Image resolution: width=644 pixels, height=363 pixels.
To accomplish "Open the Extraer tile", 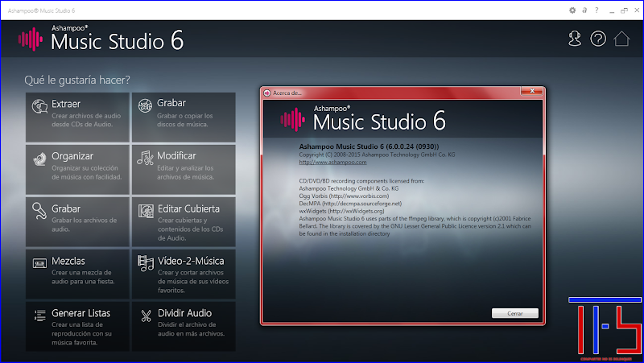I will coord(77,117).
